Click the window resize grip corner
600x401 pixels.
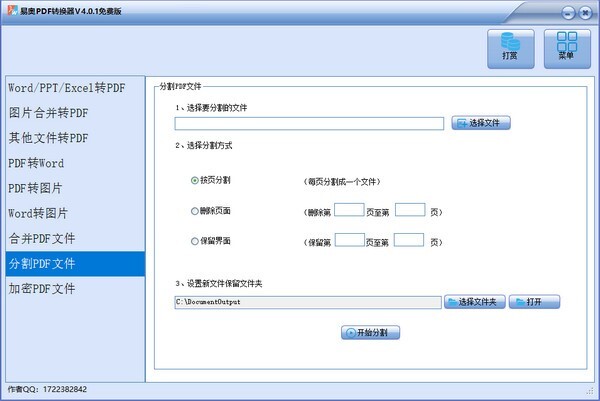click(590, 391)
